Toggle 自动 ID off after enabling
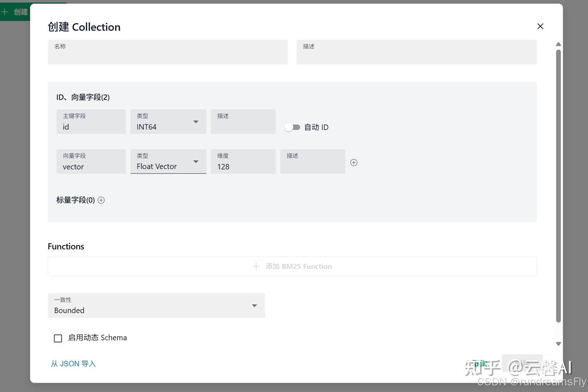This screenshot has height=392, width=588. (x=293, y=127)
